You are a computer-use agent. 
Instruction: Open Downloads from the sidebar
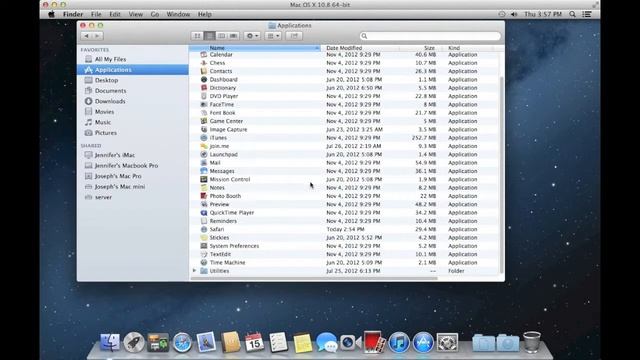133,101
